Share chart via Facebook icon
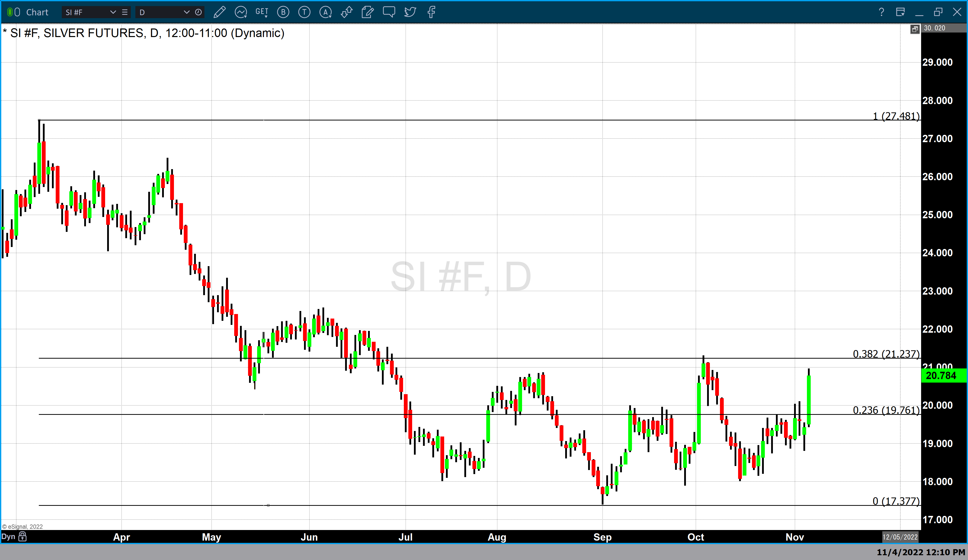The width and height of the screenshot is (968, 560). pyautogui.click(x=431, y=12)
